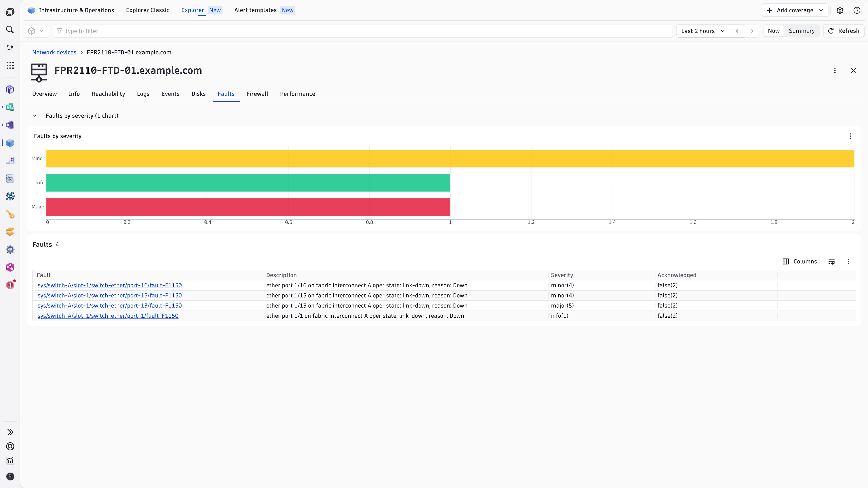Focus the Type to filter input
The height and width of the screenshot is (488, 868).
[x=363, y=31]
